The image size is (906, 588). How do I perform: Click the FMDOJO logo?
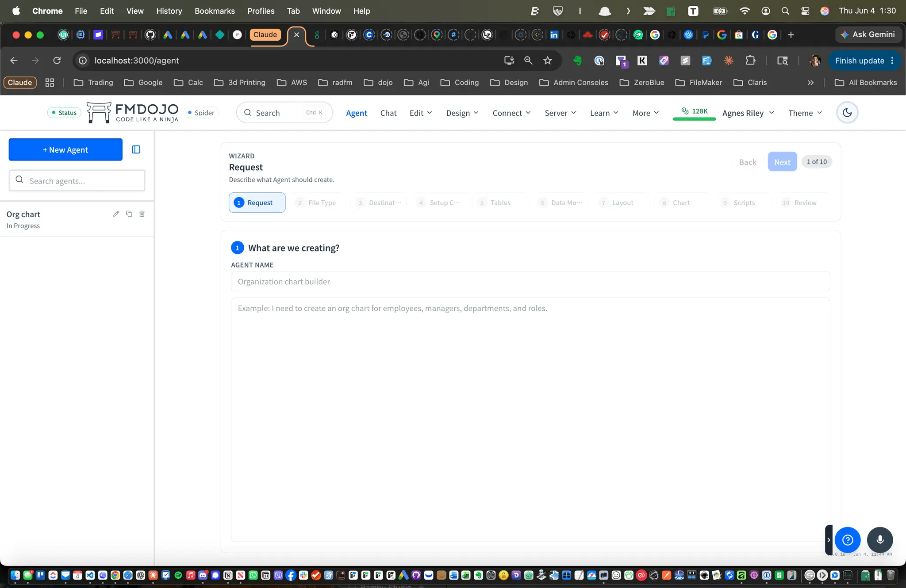133,112
